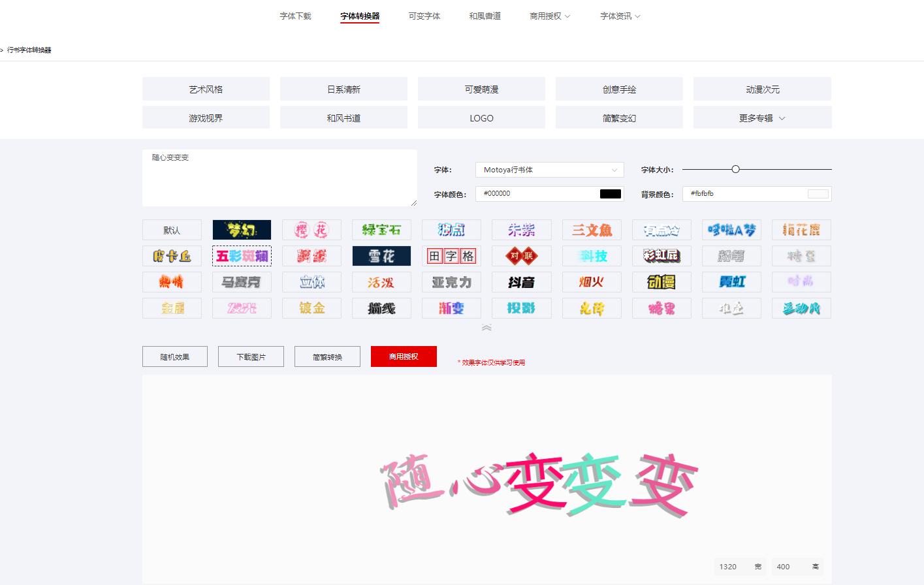Enable the 镀金 gilded text style
The height and width of the screenshot is (585, 924).
click(x=311, y=308)
